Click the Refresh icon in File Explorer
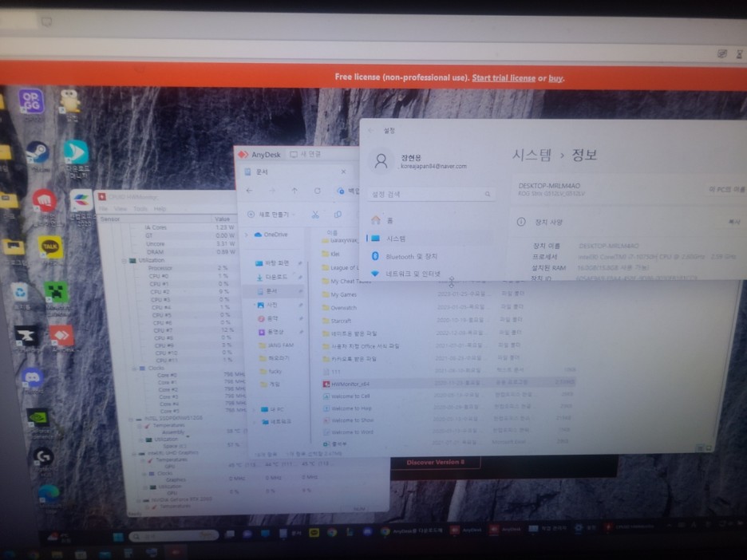Screen dimensions: 747x560 318,191
